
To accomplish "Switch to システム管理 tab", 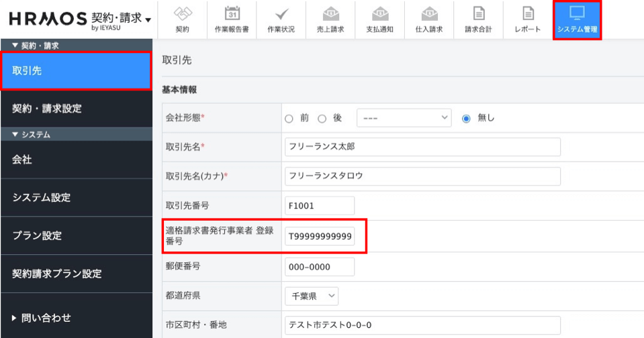I will coord(577,20).
